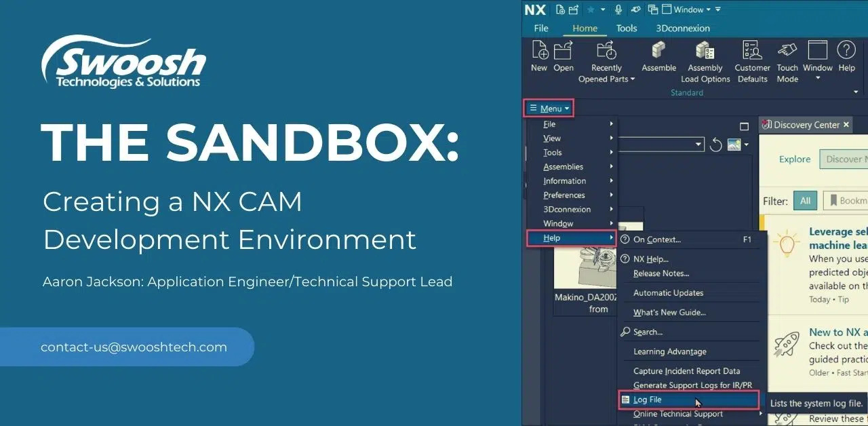Open the Information submenu
Screen dimensions: 868x426
tap(572, 181)
